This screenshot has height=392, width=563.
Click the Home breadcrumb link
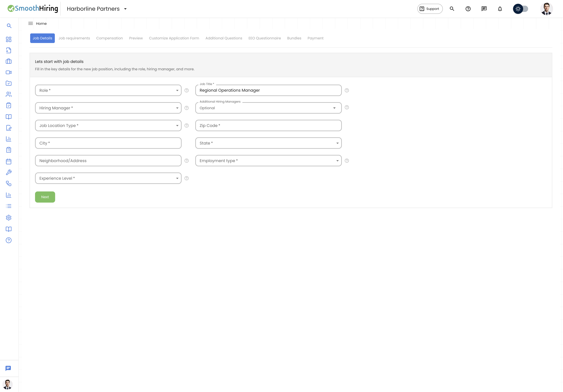point(41,24)
